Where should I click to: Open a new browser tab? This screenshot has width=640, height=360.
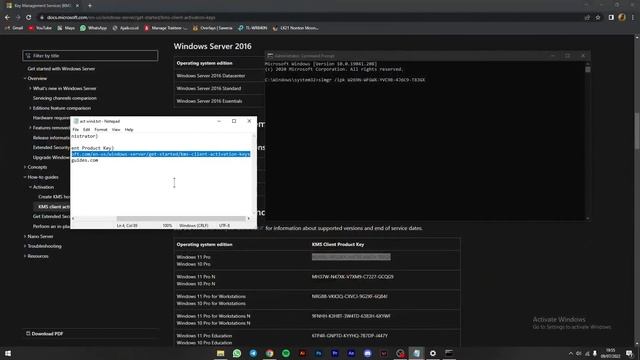90,6
